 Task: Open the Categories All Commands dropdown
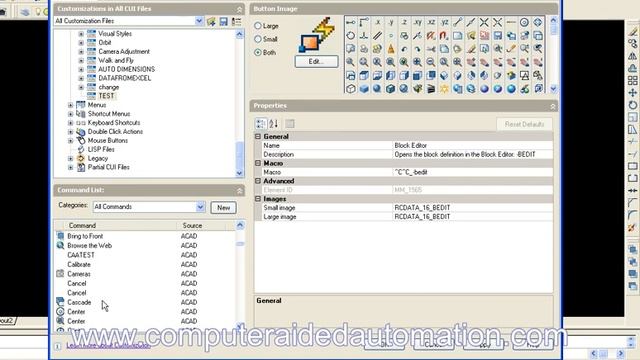pos(200,207)
